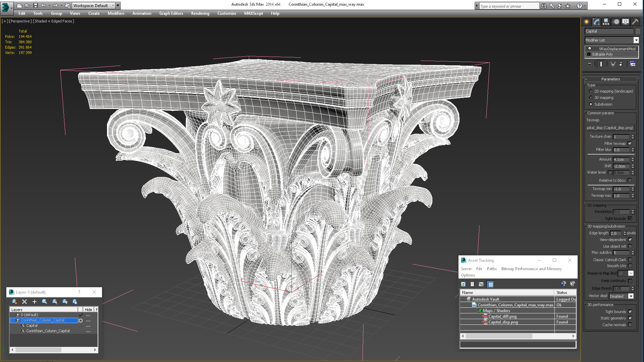Select Capital_diff.png in asset list

(502, 316)
